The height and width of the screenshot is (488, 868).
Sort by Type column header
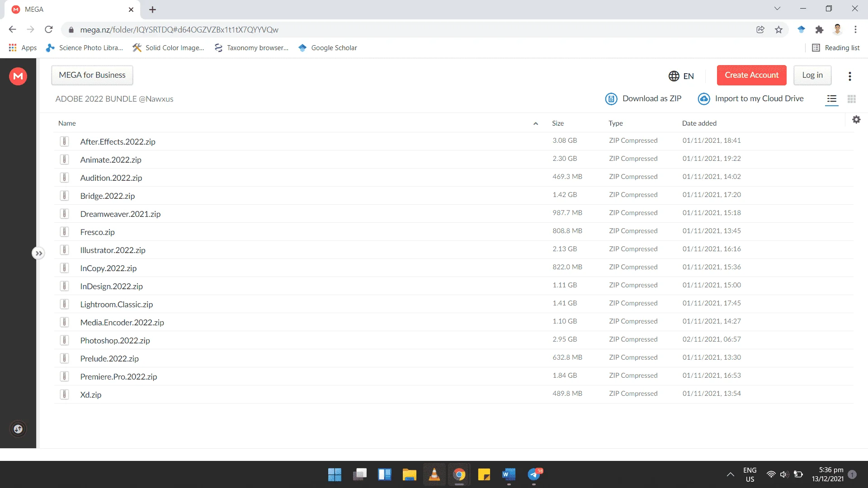point(616,123)
